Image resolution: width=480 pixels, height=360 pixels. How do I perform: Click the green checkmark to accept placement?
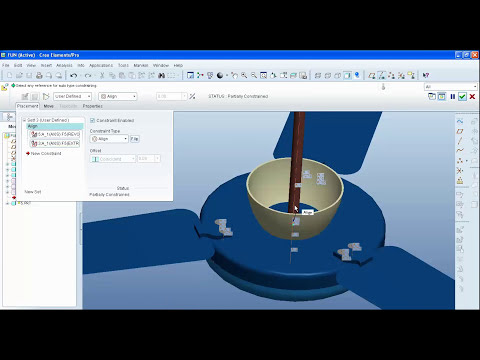[x=462, y=97]
